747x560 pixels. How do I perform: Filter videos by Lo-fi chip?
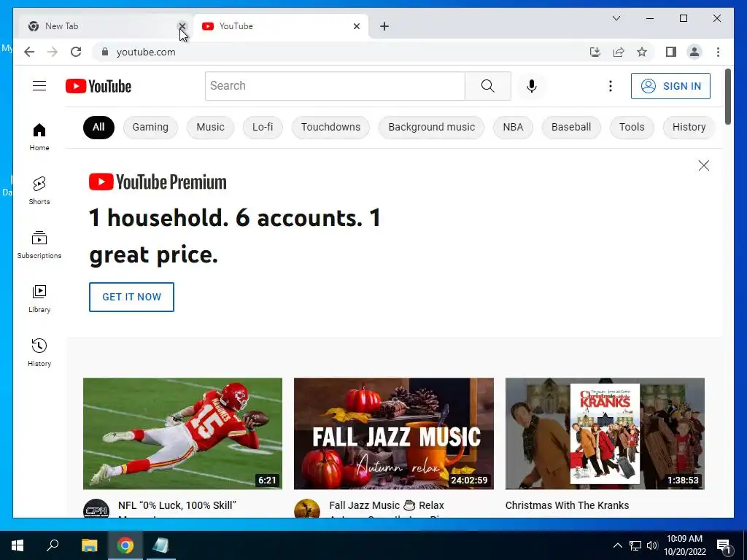click(263, 127)
